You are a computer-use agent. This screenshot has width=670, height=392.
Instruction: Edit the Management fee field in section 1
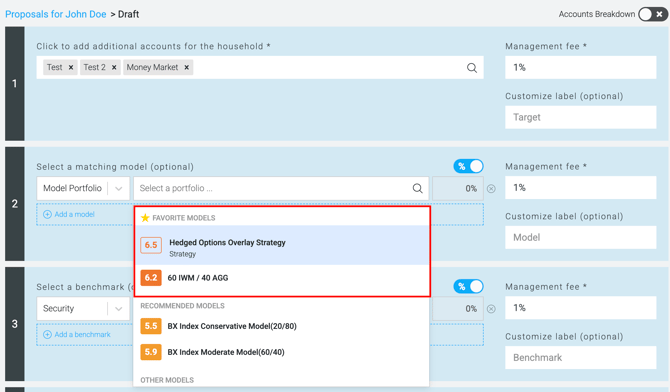pos(580,67)
